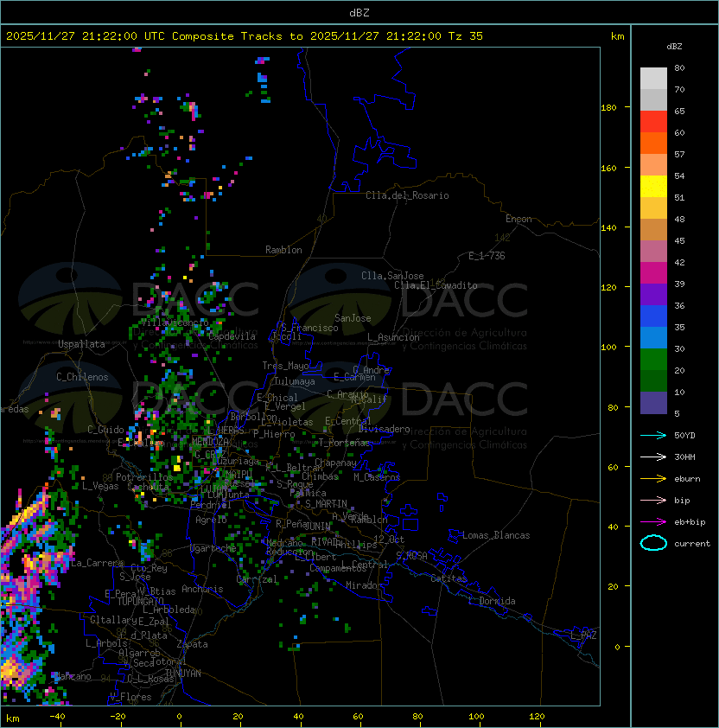Pick the bright yellow 54-51 dBZ swatch

point(653,187)
